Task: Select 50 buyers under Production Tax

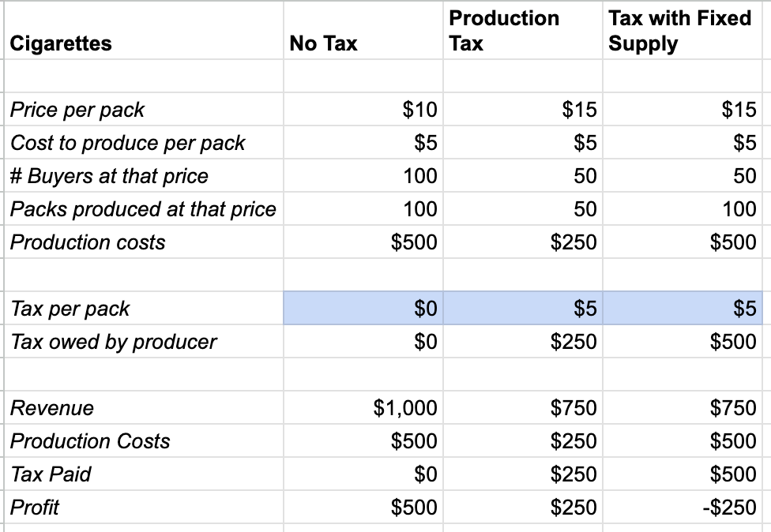Action: click(523, 175)
